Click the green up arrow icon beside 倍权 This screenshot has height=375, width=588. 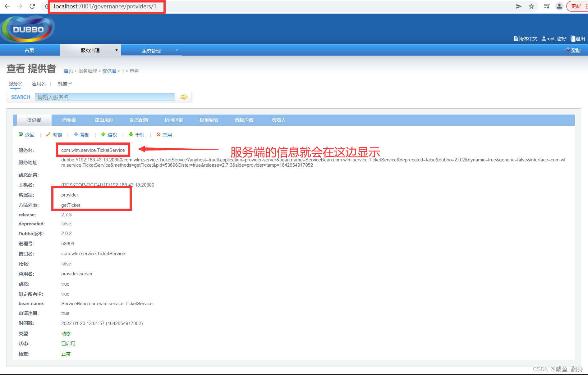pyautogui.click(x=103, y=134)
